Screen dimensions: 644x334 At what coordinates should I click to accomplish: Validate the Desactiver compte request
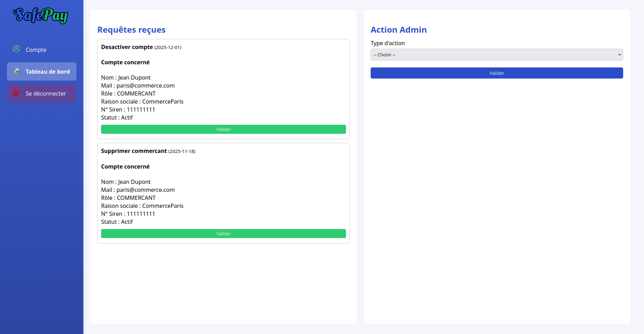pyautogui.click(x=223, y=129)
